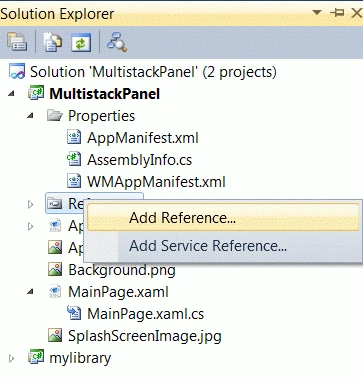Click the Show All Files toolbar icon

click(x=52, y=42)
